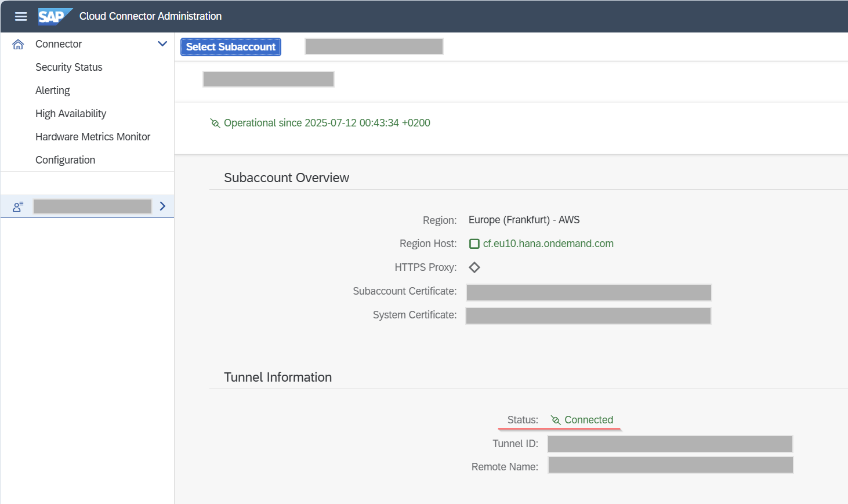The height and width of the screenshot is (504, 848).
Task: Click the subaccount user icon in sidebar
Action: tap(18, 206)
